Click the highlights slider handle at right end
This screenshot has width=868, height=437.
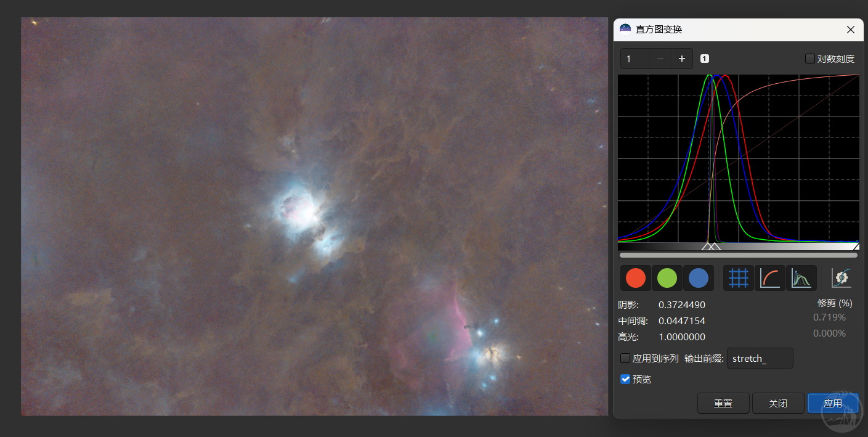(x=856, y=247)
